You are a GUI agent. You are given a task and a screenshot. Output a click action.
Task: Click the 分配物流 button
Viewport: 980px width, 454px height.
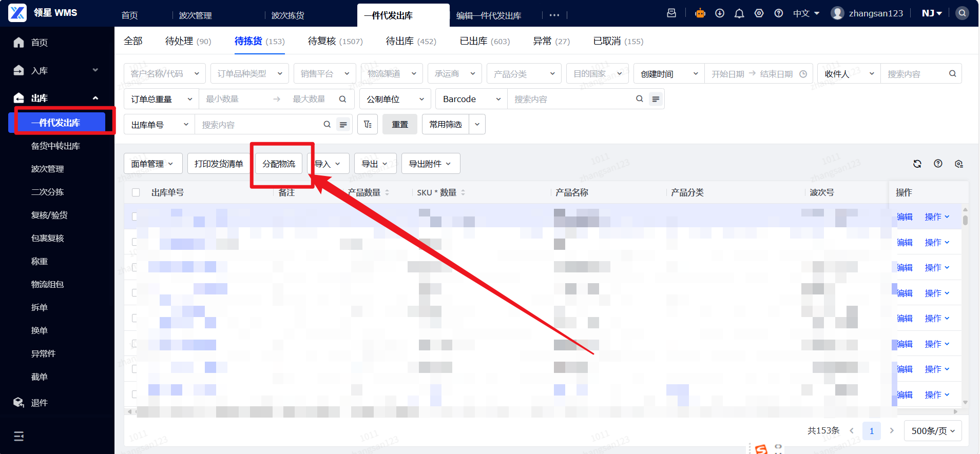point(279,164)
